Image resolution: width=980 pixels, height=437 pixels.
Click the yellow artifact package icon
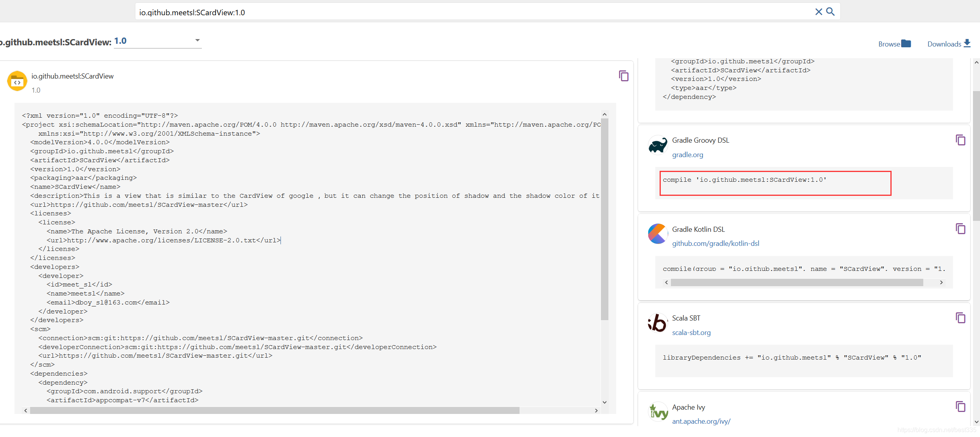coord(17,81)
